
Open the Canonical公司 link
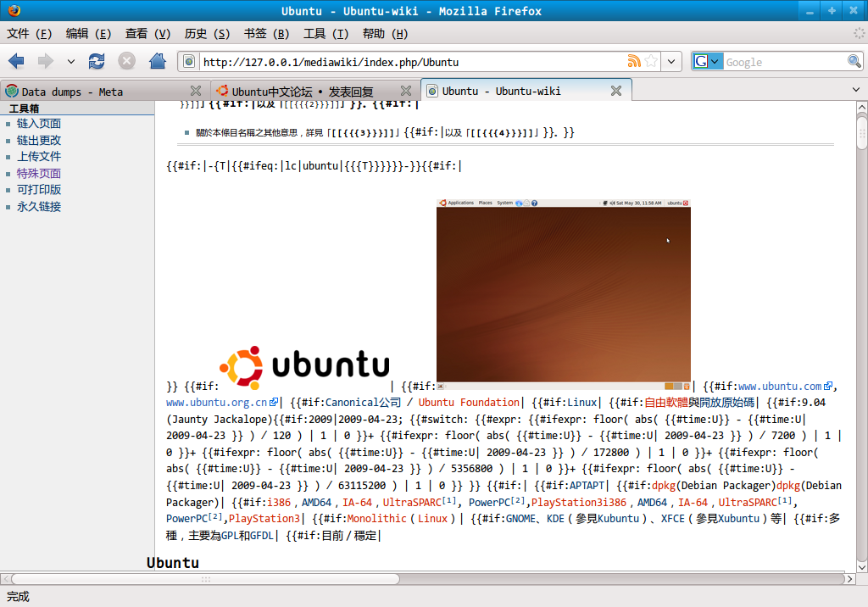[x=363, y=403]
